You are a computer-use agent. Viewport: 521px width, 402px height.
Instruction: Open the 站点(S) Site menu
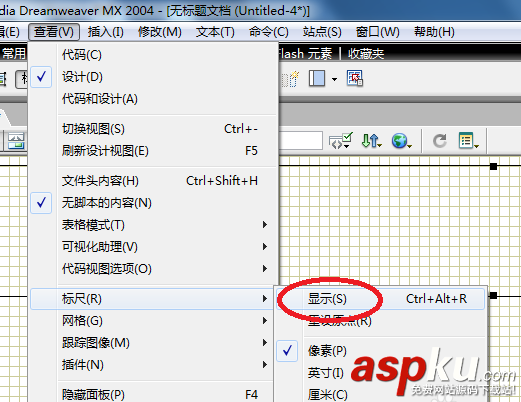point(322,32)
